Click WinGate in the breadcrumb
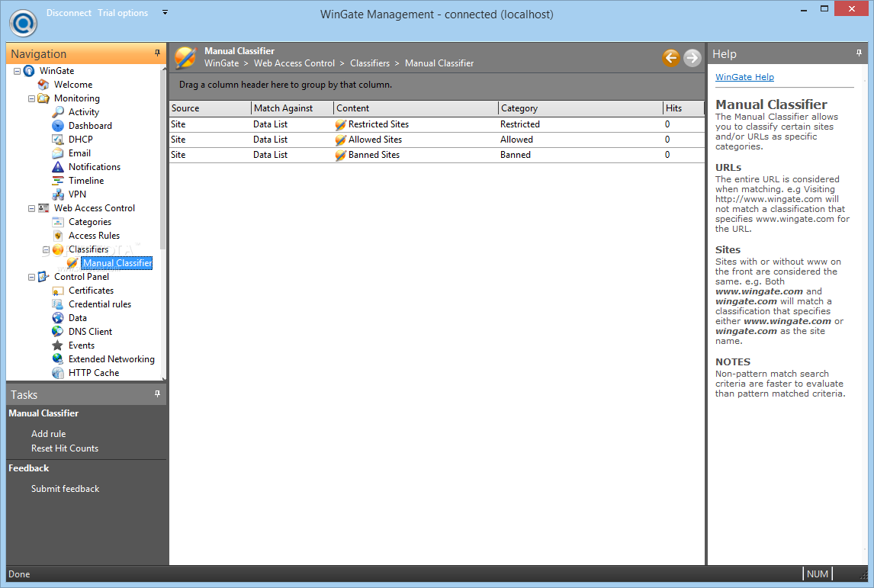The image size is (874, 588). [221, 63]
